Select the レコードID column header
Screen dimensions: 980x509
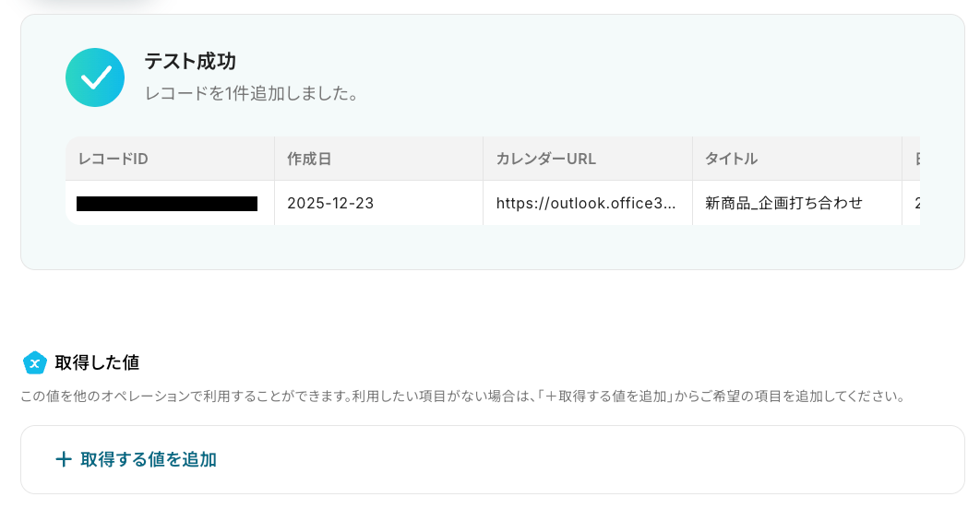(x=170, y=159)
